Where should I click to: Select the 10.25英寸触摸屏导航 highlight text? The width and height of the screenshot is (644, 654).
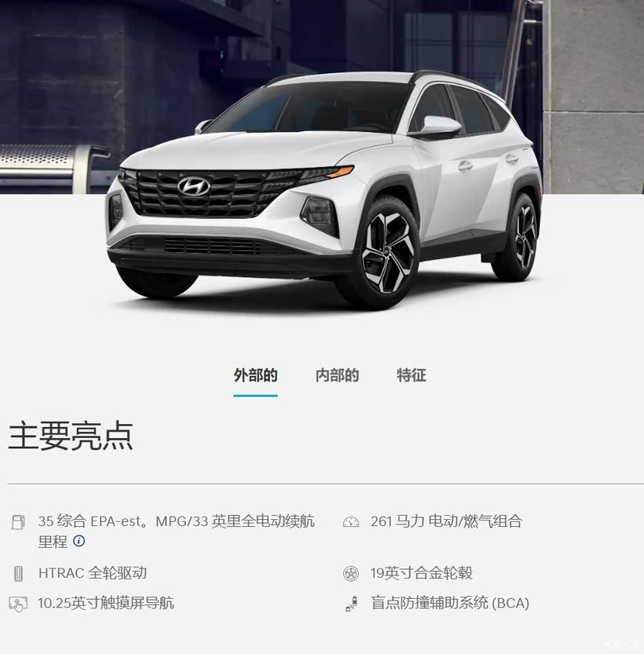pyautogui.click(x=106, y=603)
